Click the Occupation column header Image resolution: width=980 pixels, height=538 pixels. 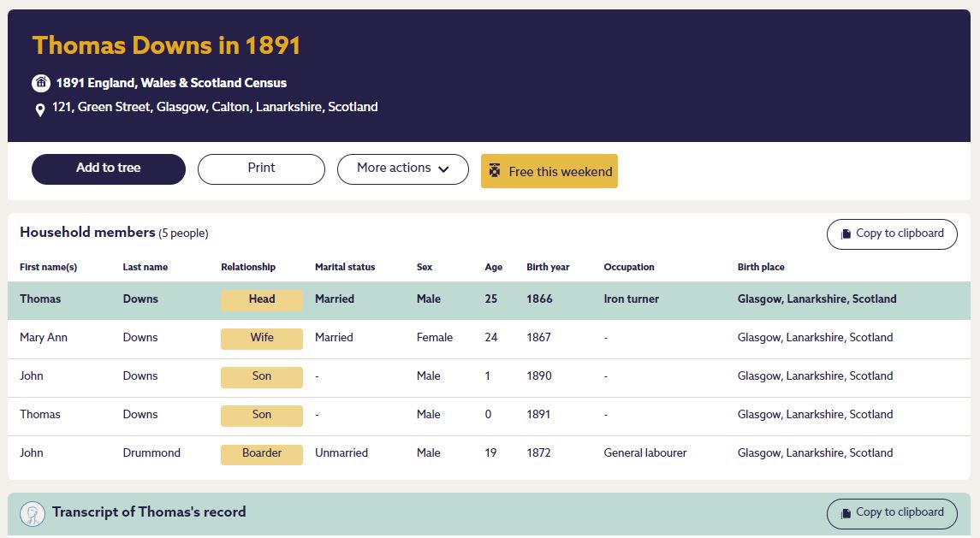point(628,267)
